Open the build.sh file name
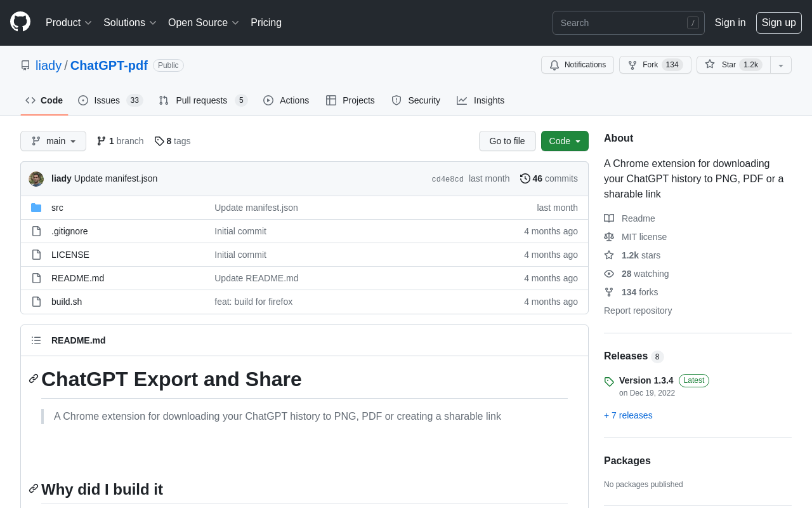Viewport: 812px width, 508px height. point(67,302)
